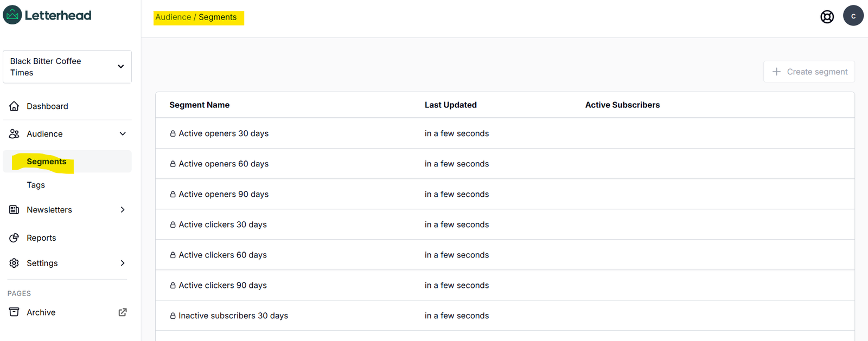Open the Active clickers 30 days segment
Image resolution: width=868 pixels, height=341 pixels.
[x=222, y=224]
